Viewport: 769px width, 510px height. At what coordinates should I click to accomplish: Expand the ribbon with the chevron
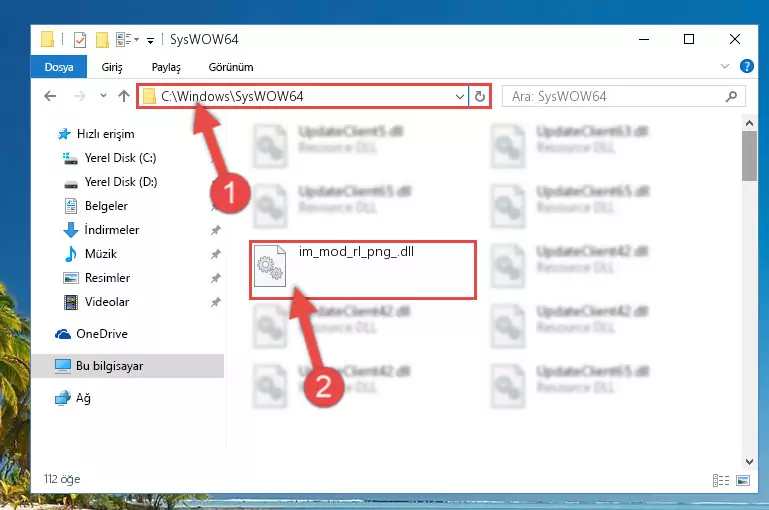tap(725, 66)
